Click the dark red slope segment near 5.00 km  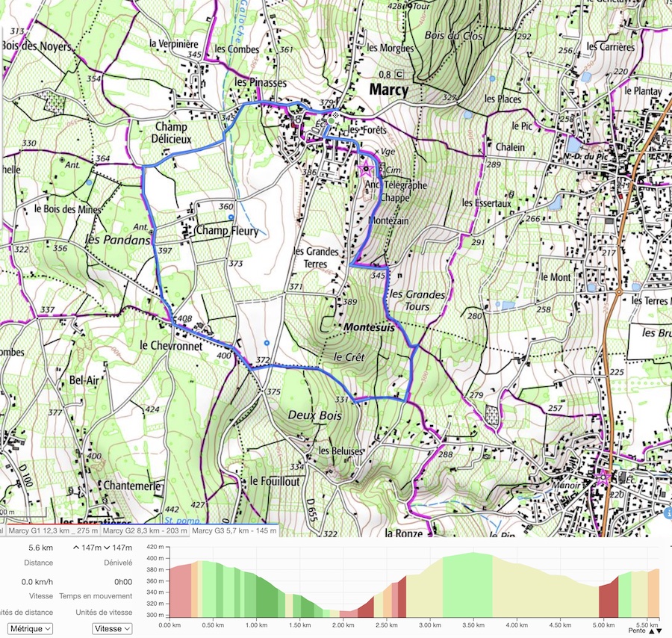608,598
